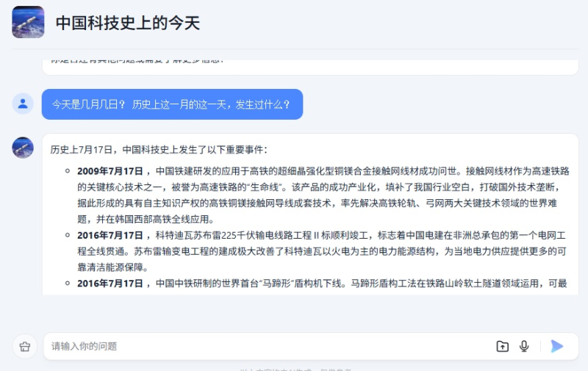Viewport: 588px width, 371px height.
Task: Click the faded disclaimer below the input
Action: point(294,367)
